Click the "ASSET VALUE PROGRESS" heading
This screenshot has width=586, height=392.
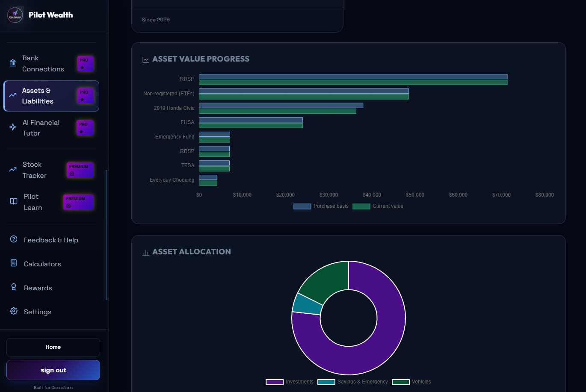click(201, 59)
